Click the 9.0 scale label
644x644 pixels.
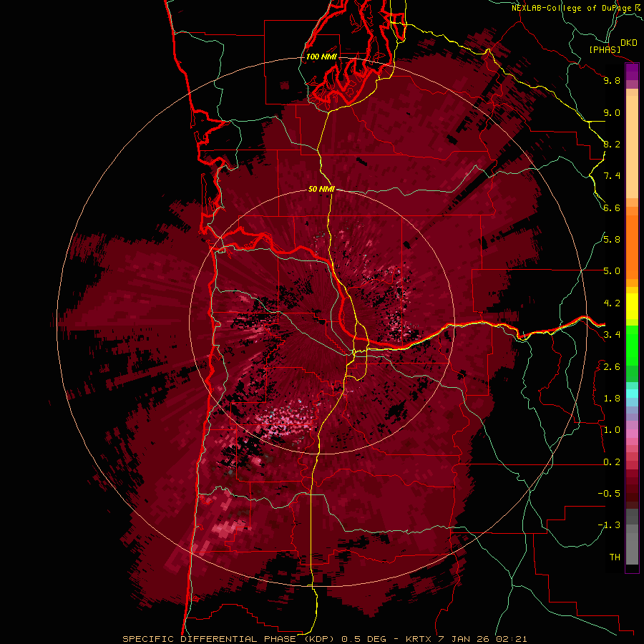click(612, 113)
